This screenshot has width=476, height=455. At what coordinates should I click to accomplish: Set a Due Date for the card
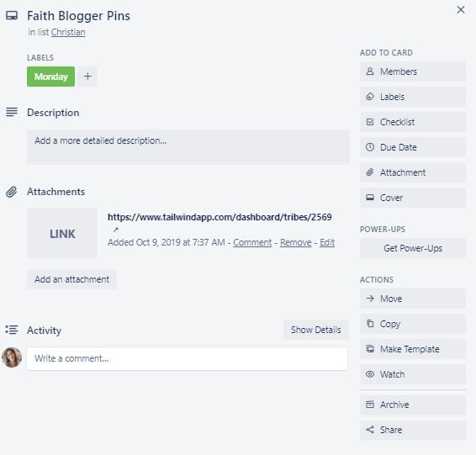(x=413, y=147)
